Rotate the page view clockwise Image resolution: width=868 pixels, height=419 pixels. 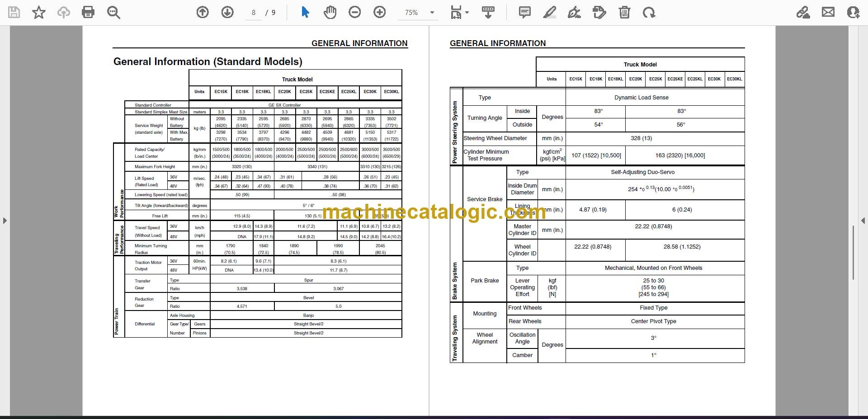coord(649,12)
